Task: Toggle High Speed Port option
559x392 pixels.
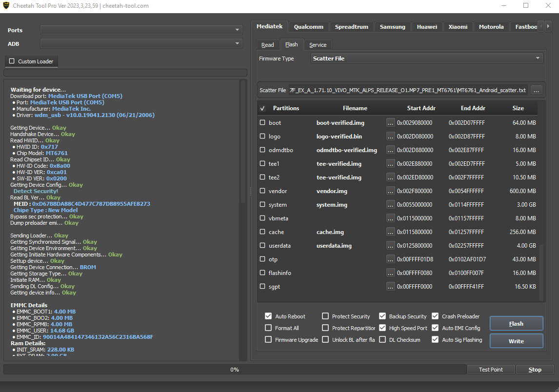Action: coord(382,328)
